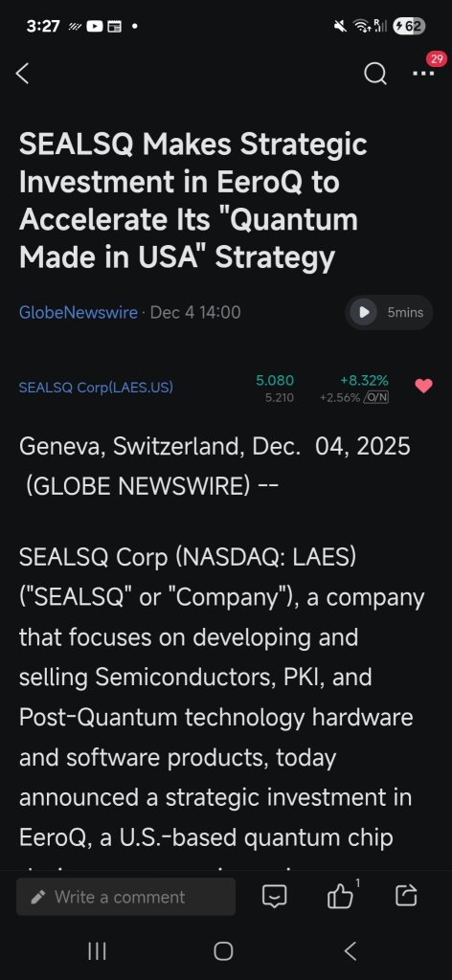Play the 5mins audio version
Image resolution: width=452 pixels, height=980 pixels.
[x=390, y=312]
